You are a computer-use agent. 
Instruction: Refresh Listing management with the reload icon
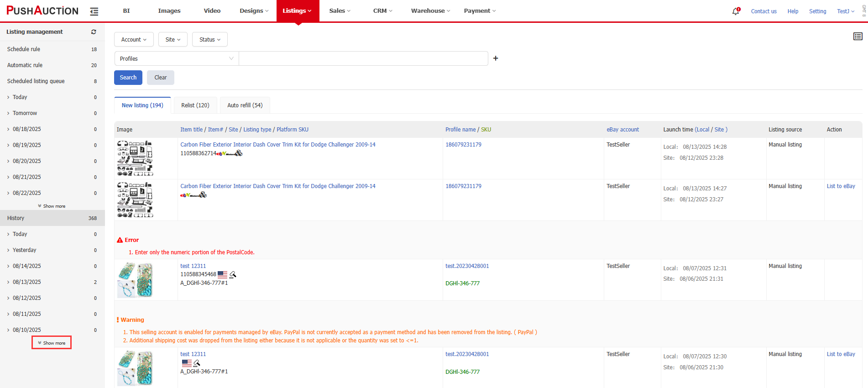point(94,32)
